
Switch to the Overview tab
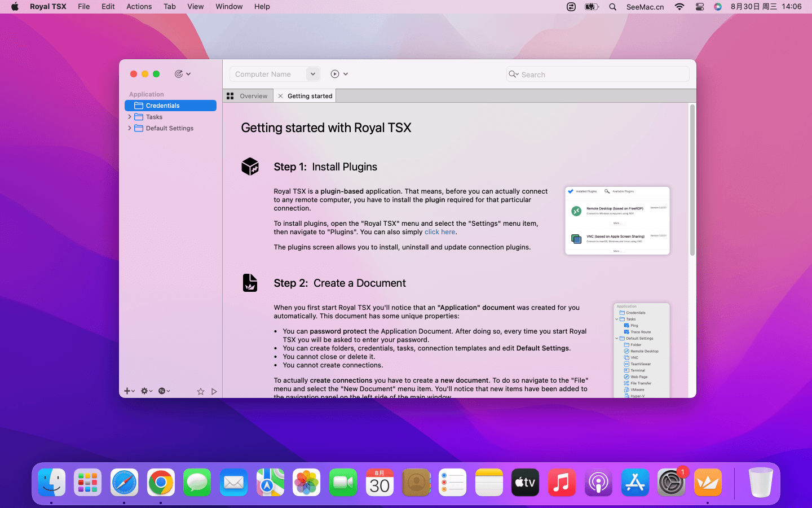253,96
